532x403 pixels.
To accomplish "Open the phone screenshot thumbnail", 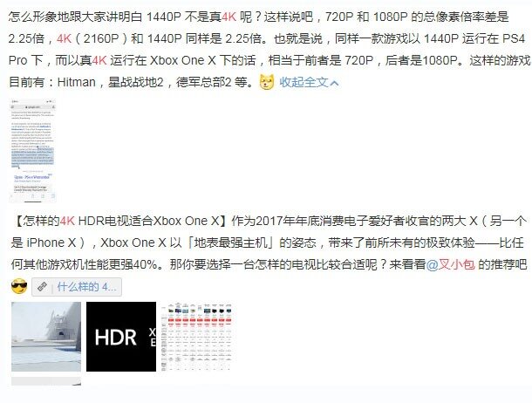I will [x=32, y=150].
